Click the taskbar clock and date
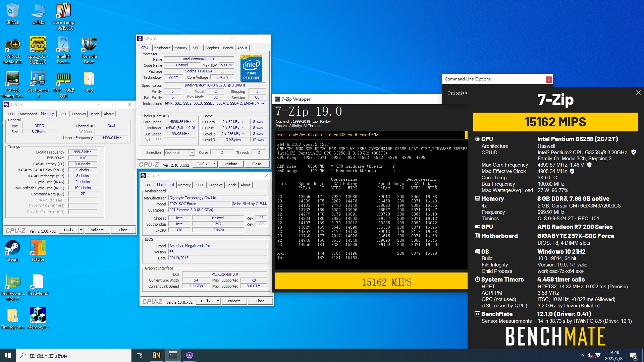The image size is (644, 362). 614,355
